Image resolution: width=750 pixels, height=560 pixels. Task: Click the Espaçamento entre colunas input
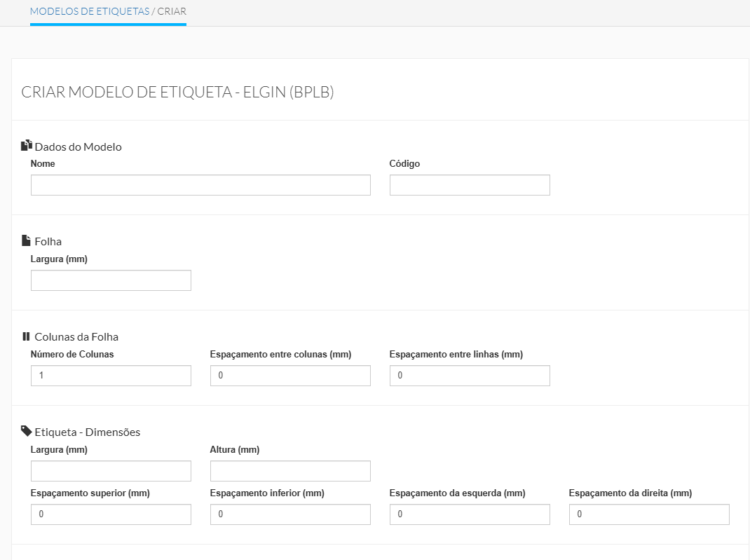(x=290, y=376)
